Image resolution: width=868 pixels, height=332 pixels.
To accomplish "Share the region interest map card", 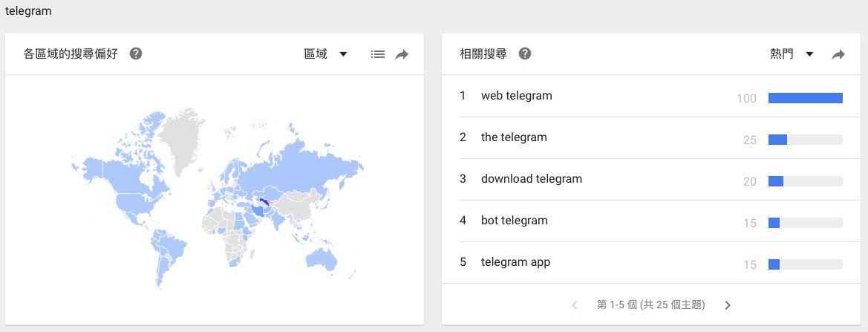I will point(402,54).
